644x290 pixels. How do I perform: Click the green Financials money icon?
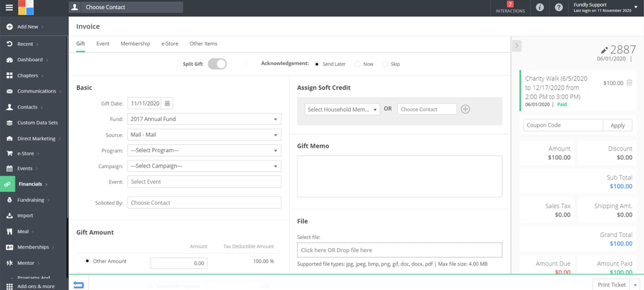7,184
